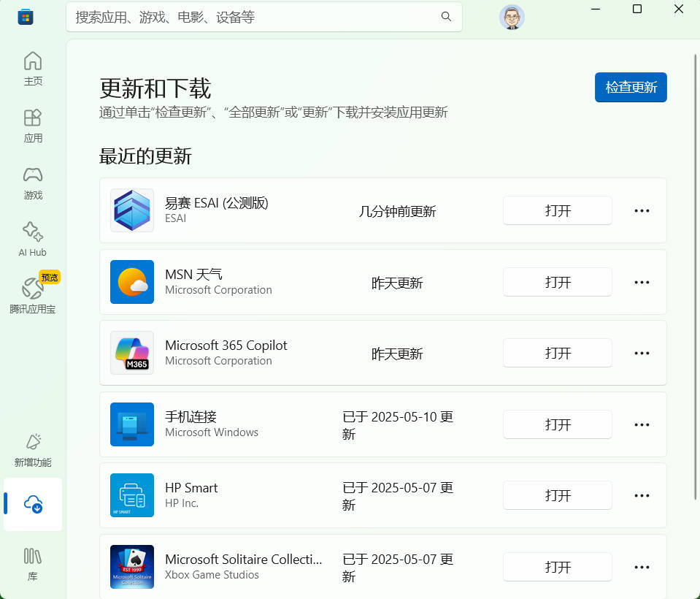This screenshot has width=700, height=599.
Task: Click the 手机连接 app name
Action: tap(191, 417)
